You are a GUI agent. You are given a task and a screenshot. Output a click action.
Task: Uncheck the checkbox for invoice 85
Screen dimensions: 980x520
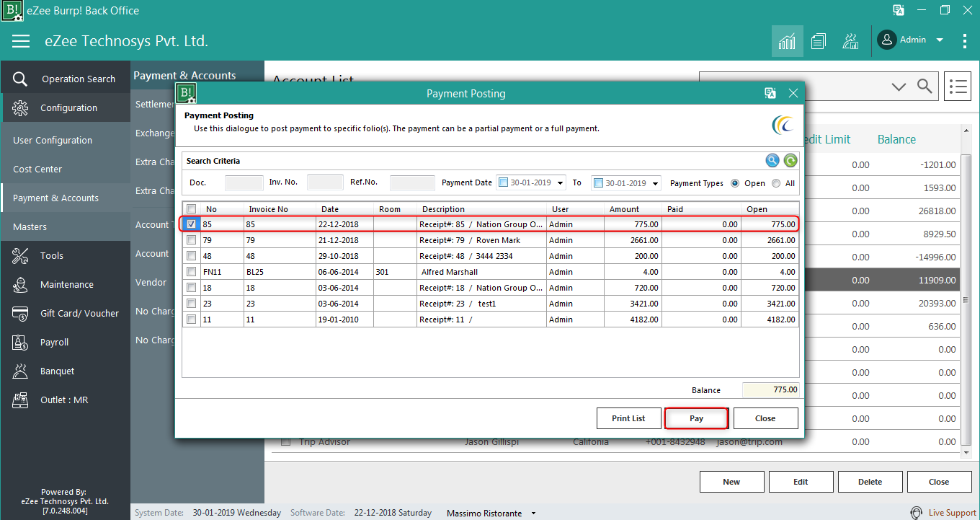[x=191, y=224]
